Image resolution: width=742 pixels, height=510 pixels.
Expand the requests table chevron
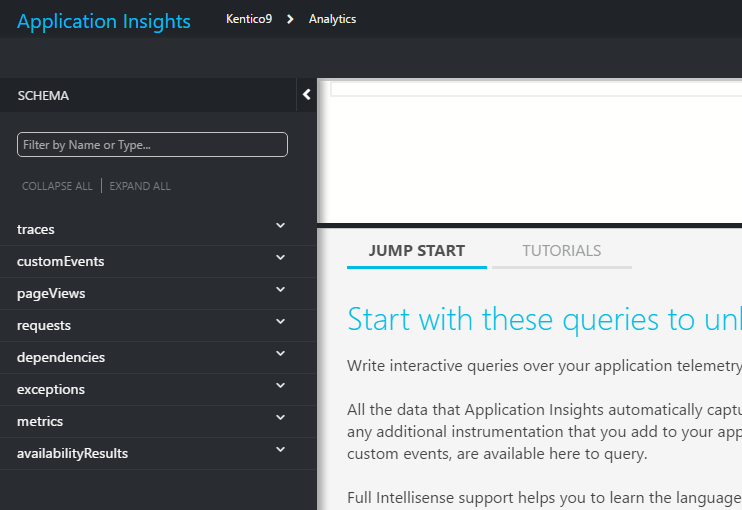click(281, 321)
